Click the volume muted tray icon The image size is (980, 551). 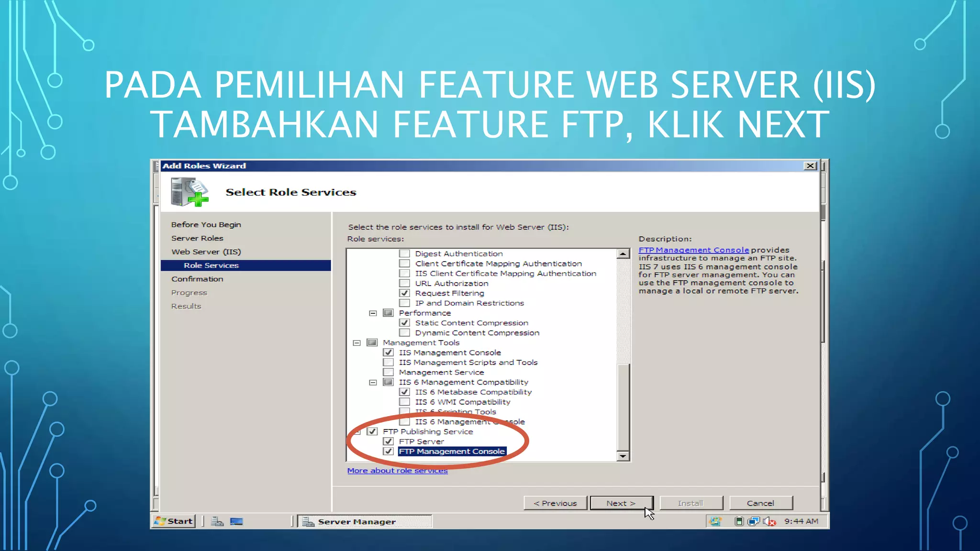click(769, 521)
